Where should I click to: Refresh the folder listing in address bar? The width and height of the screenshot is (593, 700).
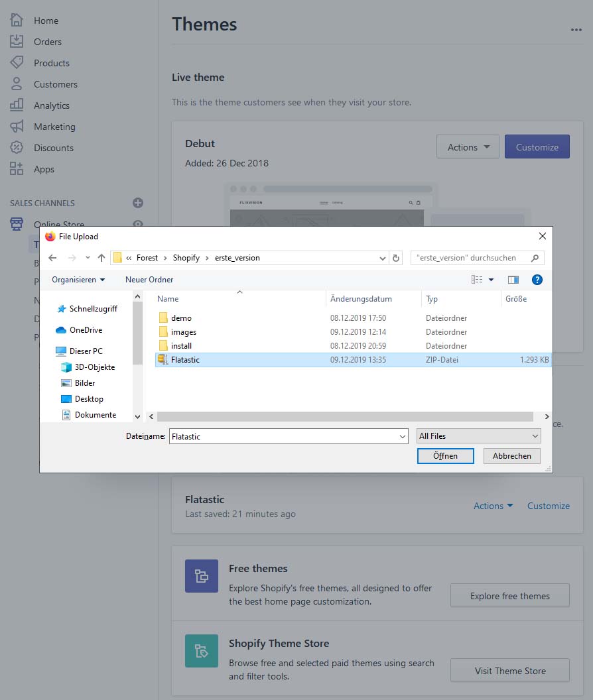[397, 258]
